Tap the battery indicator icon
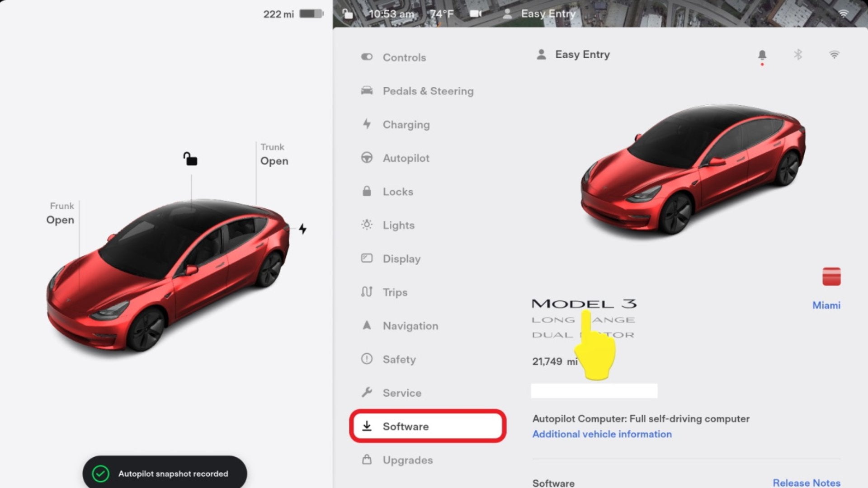The image size is (868, 488). click(x=311, y=14)
